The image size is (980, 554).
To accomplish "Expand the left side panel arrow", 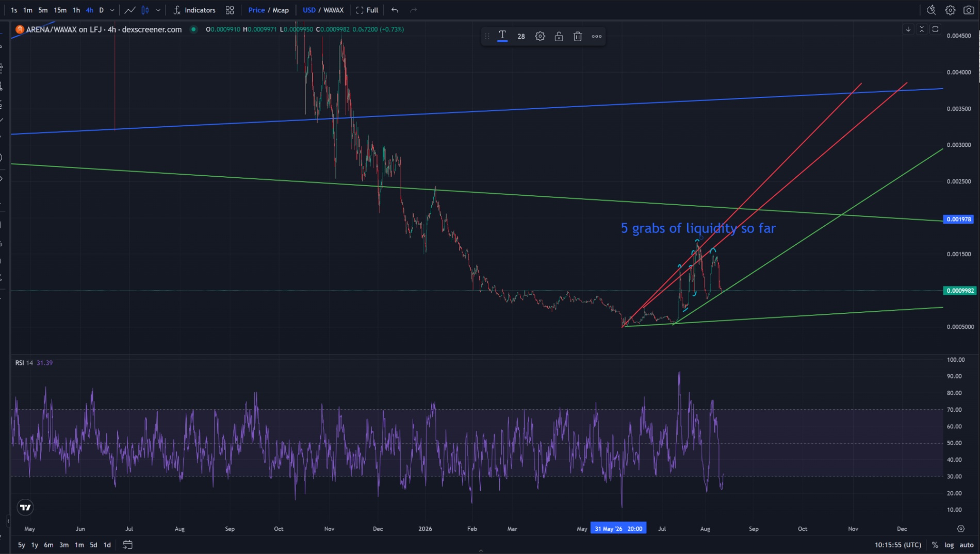I will pos(8,522).
